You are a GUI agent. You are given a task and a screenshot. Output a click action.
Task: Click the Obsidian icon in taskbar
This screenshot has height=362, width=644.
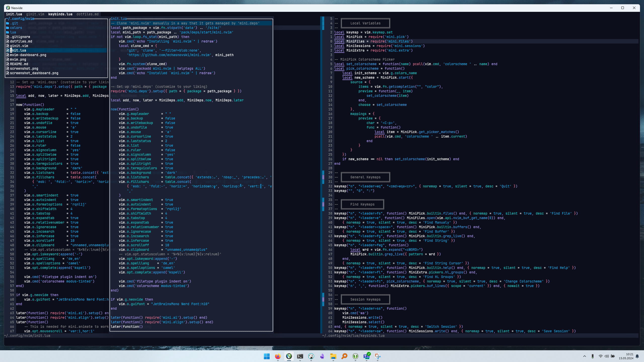coord(322,356)
